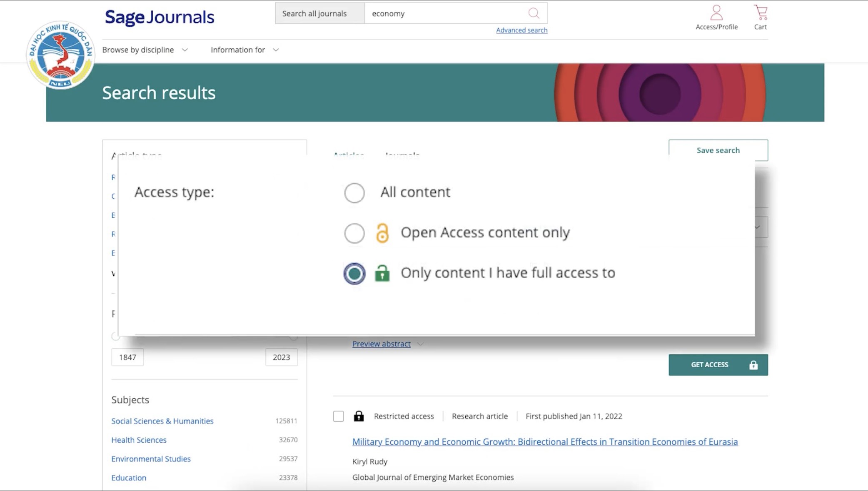Select Open Access content only option
This screenshot has height=491, width=868.
[354, 233]
